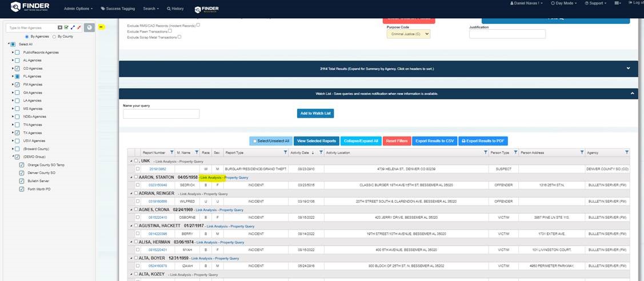644x281 pixels.
Task: Open Link Analysis for AARON, STANTON
Action: pyautogui.click(x=211, y=178)
